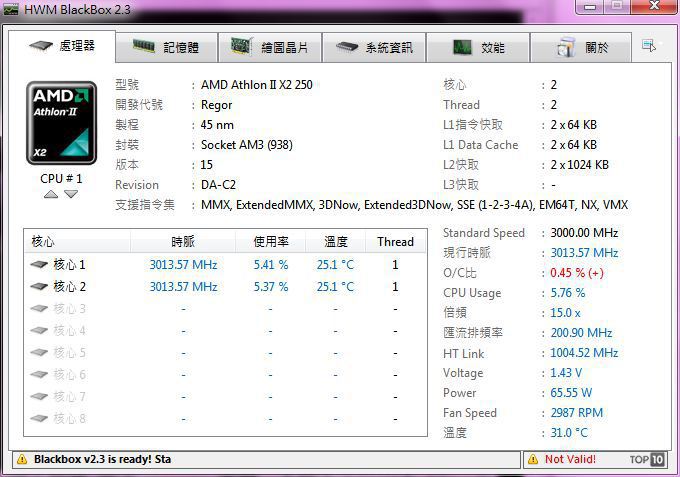Click the warning icon beside Not Valid!
The height and width of the screenshot is (477, 680).
click(x=533, y=460)
